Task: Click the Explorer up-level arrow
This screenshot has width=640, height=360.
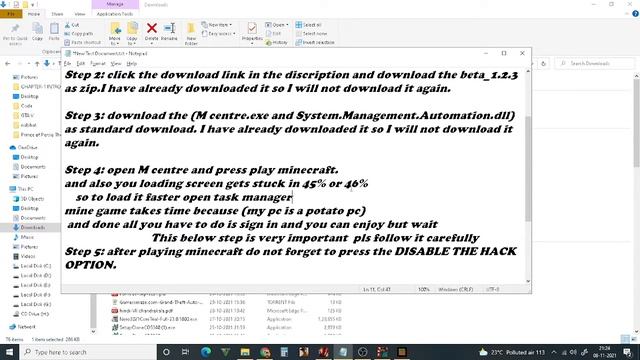Action: (x=37, y=64)
